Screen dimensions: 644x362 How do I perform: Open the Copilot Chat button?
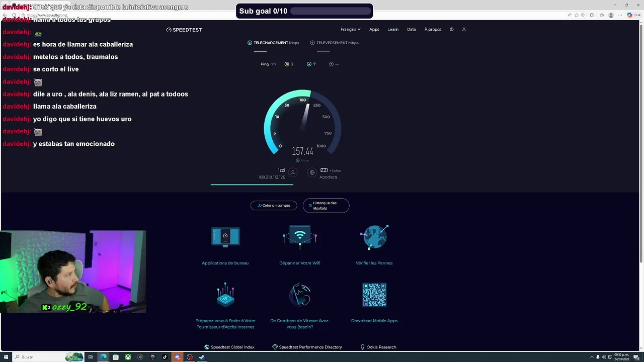click(633, 15)
